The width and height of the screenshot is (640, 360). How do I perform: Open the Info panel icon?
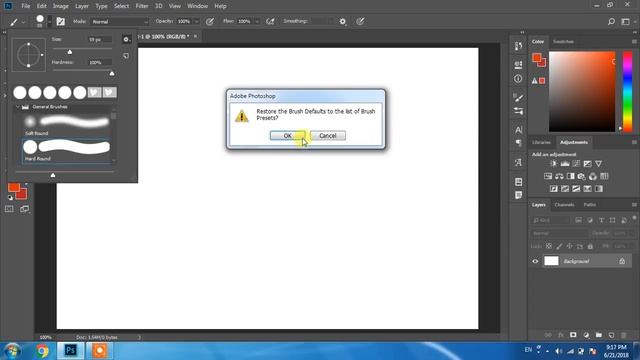tap(518, 79)
